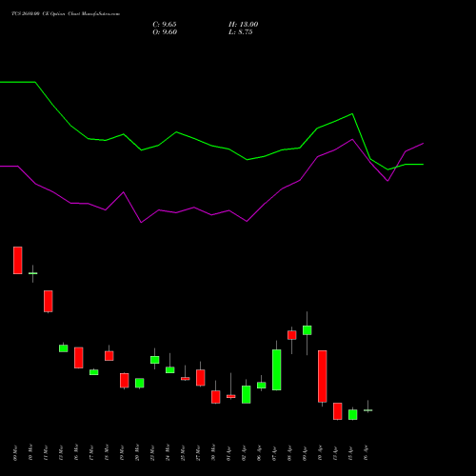Select the tall green candle for 07 Apr
The width and height of the screenshot is (476, 476).
point(276,369)
